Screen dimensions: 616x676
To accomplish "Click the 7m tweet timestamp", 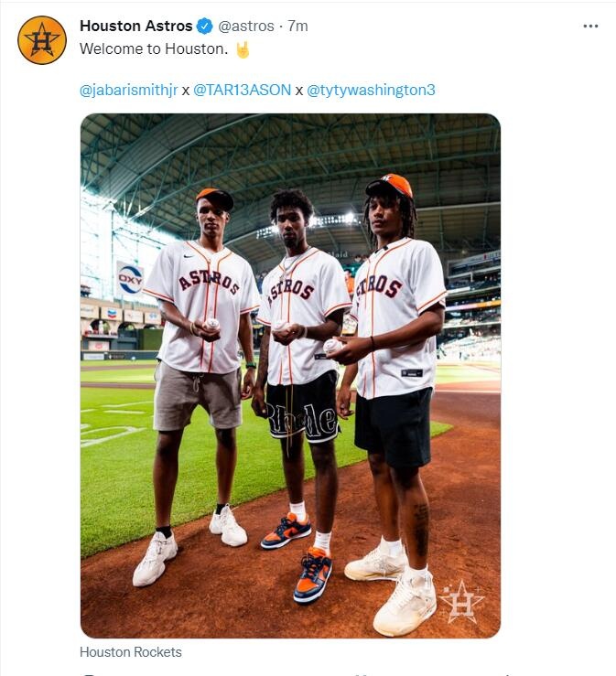I will [297, 26].
